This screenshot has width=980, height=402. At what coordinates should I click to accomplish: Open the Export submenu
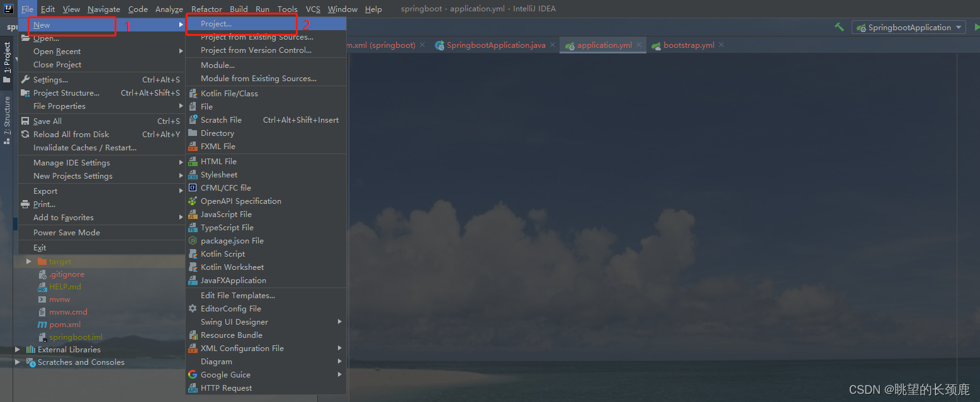[x=103, y=191]
